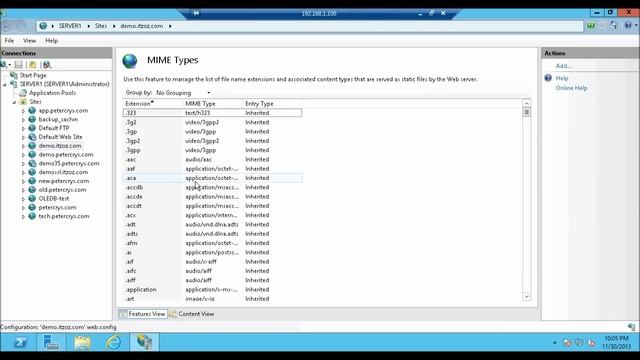The image size is (640, 360).
Task: Open the Group by No Grouping dropdown
Action: [183, 93]
